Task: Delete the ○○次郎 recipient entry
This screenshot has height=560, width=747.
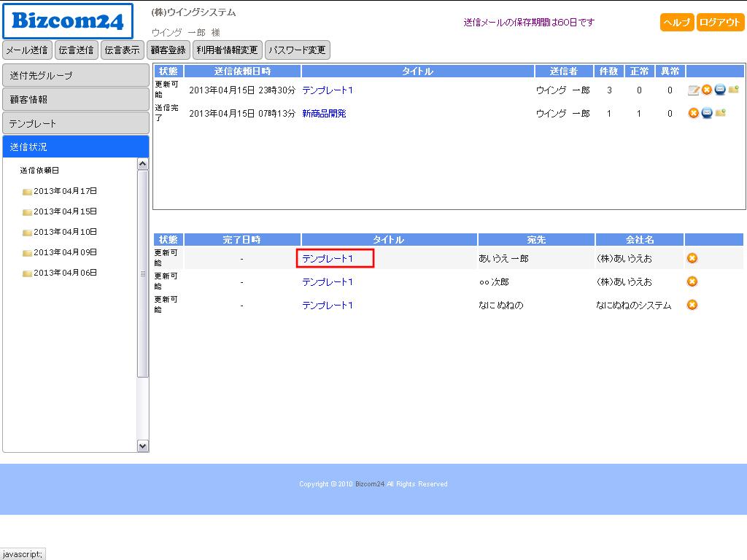Action: click(x=692, y=281)
